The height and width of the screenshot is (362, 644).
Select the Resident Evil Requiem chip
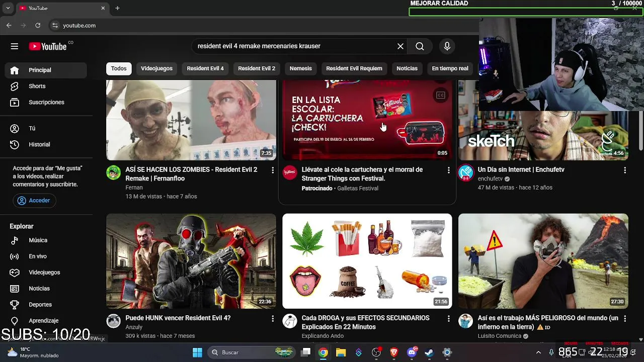(354, 68)
